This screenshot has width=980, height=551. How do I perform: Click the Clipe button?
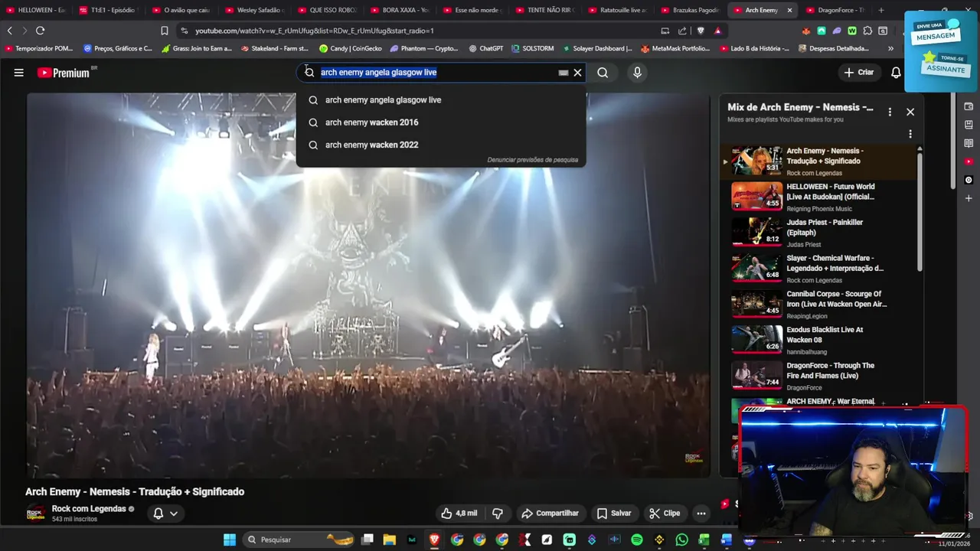tap(665, 514)
